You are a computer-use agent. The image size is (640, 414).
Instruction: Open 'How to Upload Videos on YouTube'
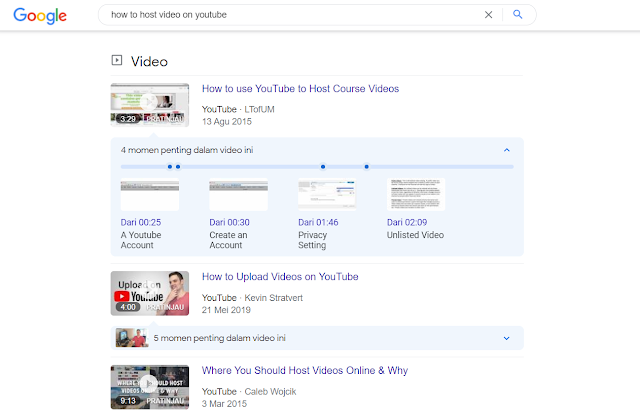pos(280,277)
